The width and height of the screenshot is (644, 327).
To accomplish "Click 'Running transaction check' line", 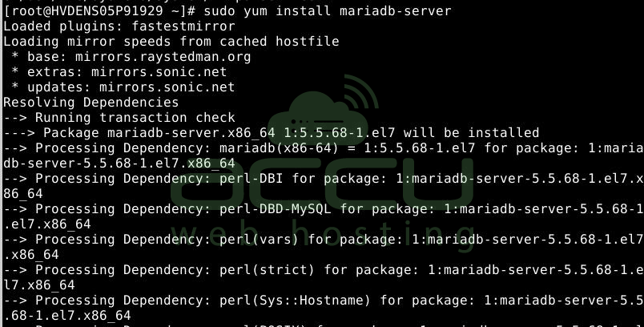I will click(135, 118).
